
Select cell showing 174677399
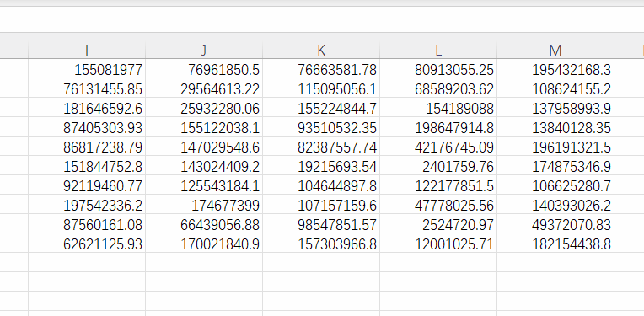[204, 205]
